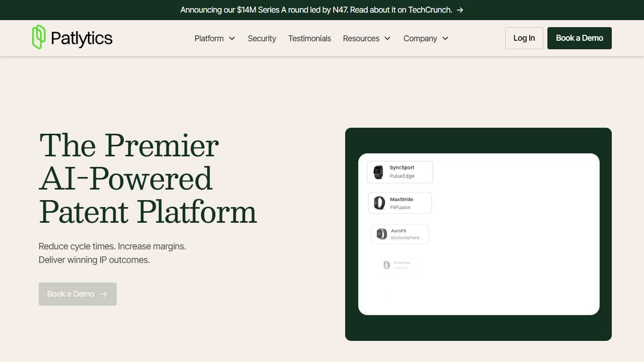Click the SyncSport smartwatch image
The height and width of the screenshot is (362, 644).
[x=378, y=172]
